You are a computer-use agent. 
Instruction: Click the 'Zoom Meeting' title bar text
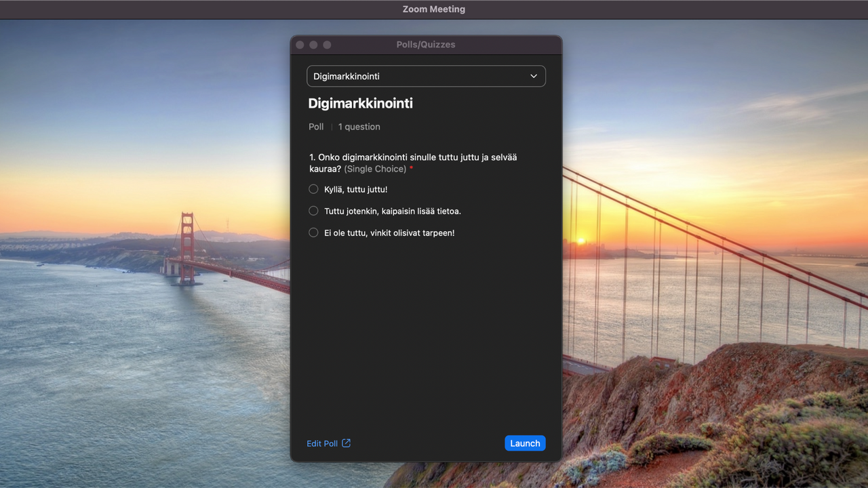click(x=434, y=9)
